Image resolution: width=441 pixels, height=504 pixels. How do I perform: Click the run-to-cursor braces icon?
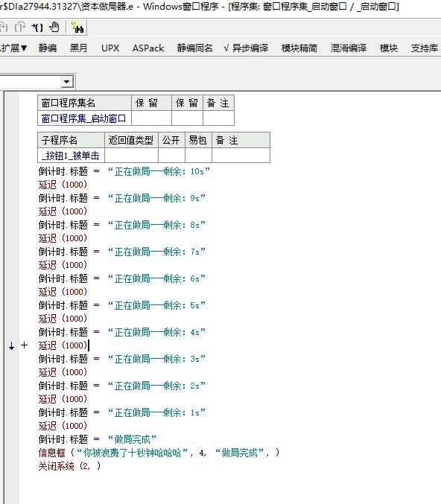point(37,28)
